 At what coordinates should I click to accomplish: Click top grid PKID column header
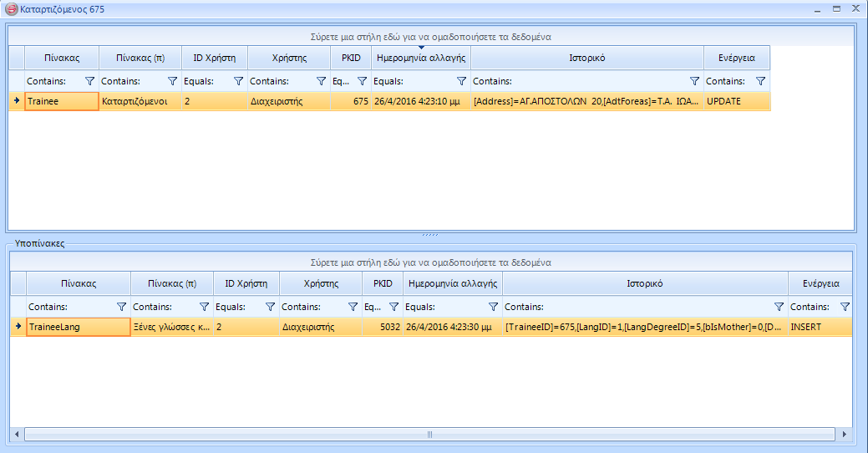pos(351,59)
